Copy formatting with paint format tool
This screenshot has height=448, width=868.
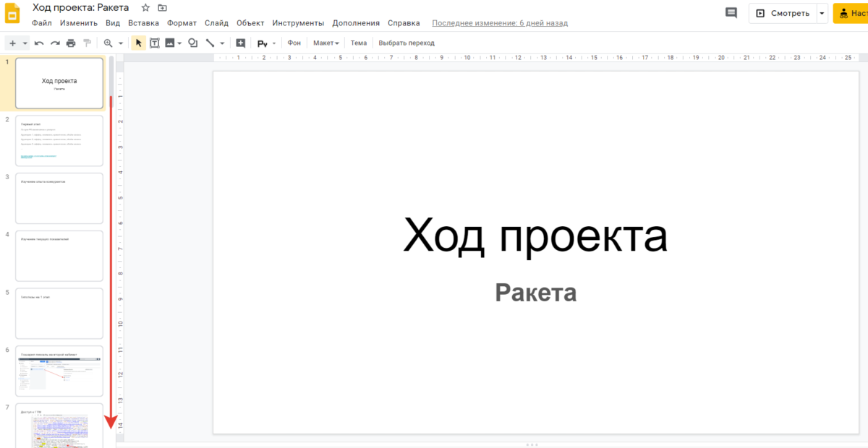(x=87, y=43)
